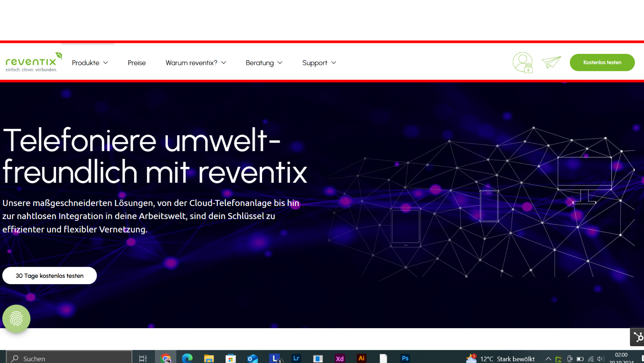Image resolution: width=644 pixels, height=363 pixels.
Task: Switch to Google Chrome in the taskbar
Action: pos(166,358)
